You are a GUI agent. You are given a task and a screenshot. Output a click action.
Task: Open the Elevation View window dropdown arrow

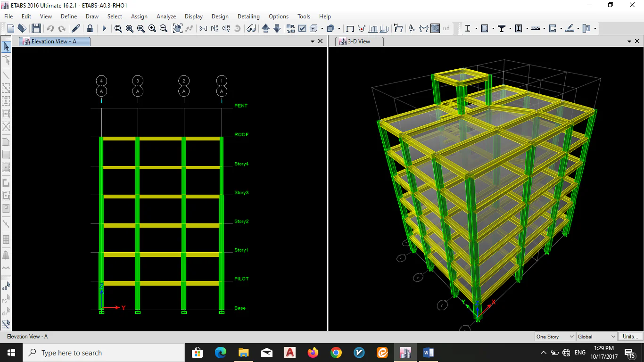[x=312, y=41]
